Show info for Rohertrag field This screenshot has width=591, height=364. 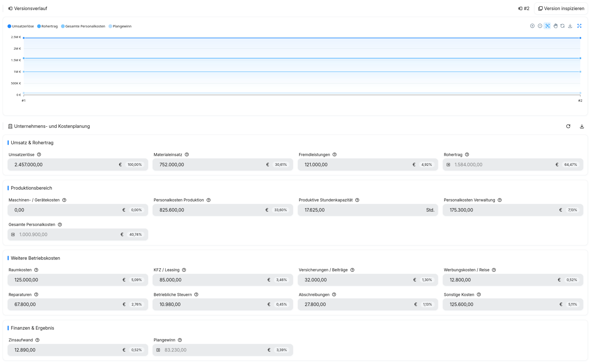(x=467, y=155)
